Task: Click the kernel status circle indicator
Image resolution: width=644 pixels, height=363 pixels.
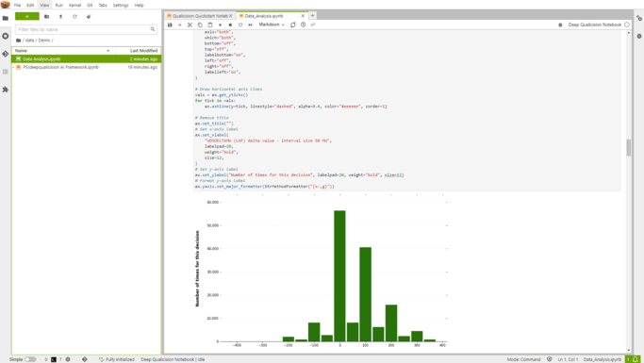Action: (627, 25)
